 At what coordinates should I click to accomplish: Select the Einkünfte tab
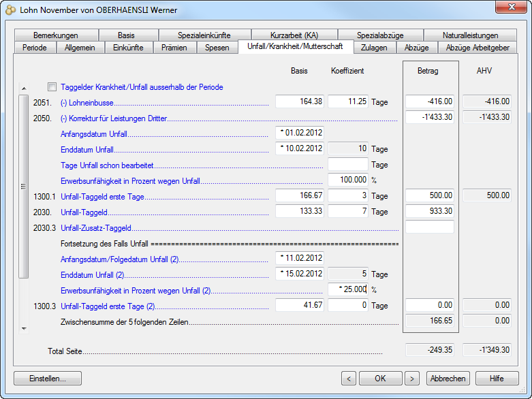tap(128, 48)
